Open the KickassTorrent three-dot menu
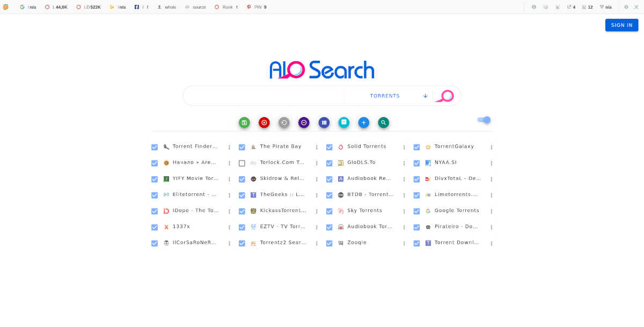Screen dimensions: 644x327 coord(317,212)
